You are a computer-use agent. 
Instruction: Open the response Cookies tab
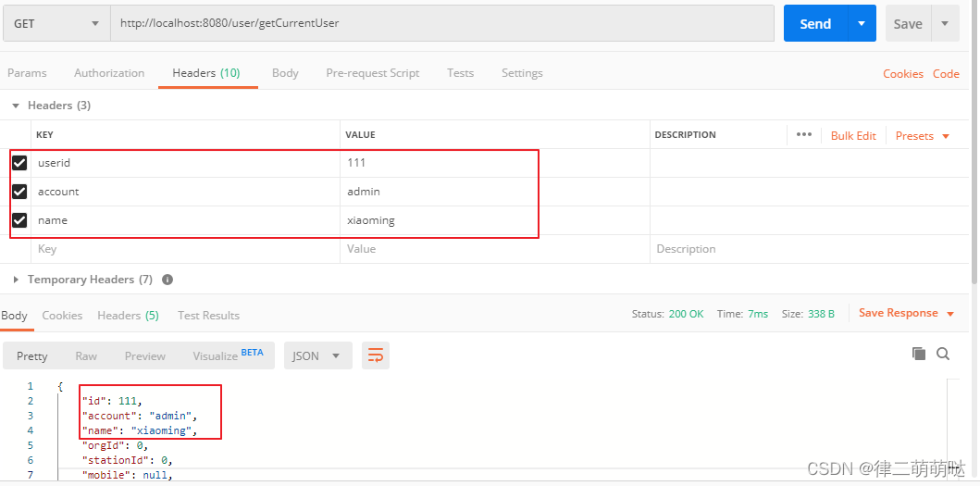[62, 316]
